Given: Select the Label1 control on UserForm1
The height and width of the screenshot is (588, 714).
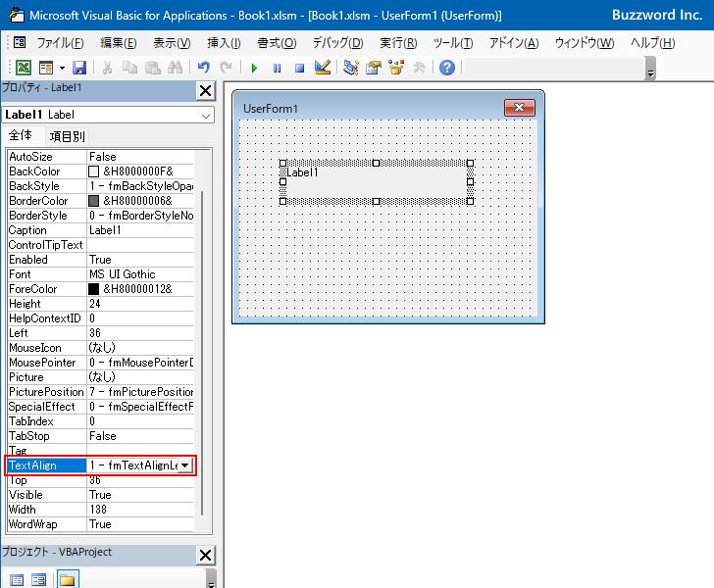Looking at the screenshot, I should click(x=377, y=182).
